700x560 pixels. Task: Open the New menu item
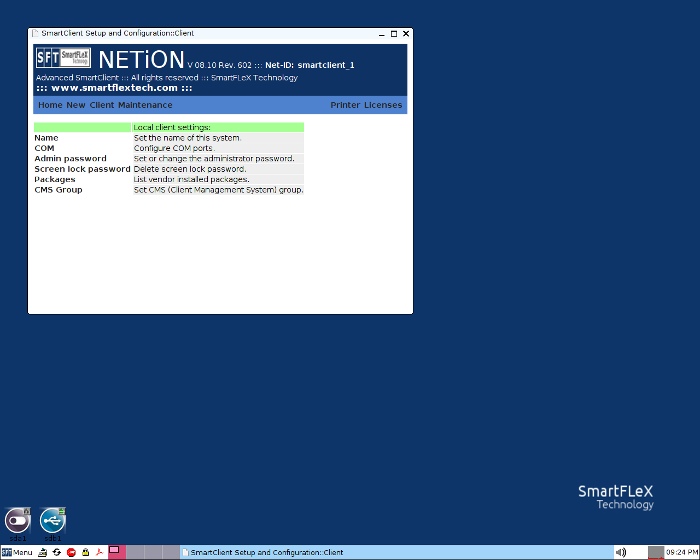[x=76, y=105]
